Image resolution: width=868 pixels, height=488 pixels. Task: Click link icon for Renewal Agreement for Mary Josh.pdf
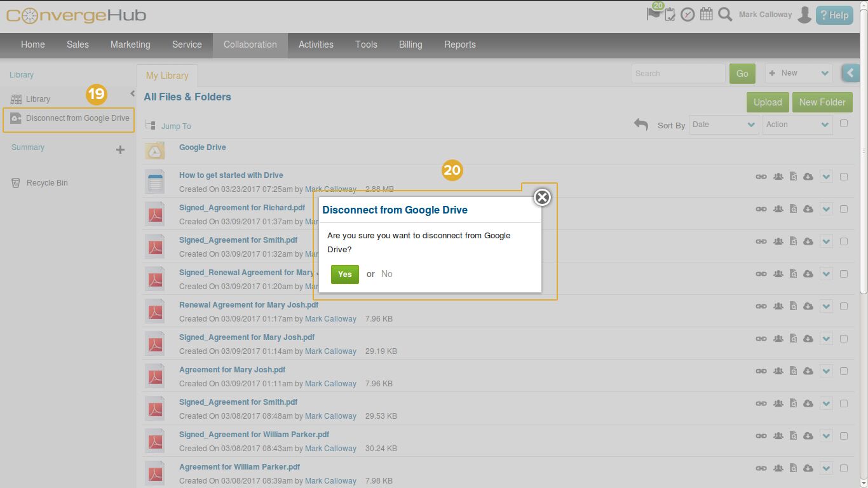click(x=761, y=306)
